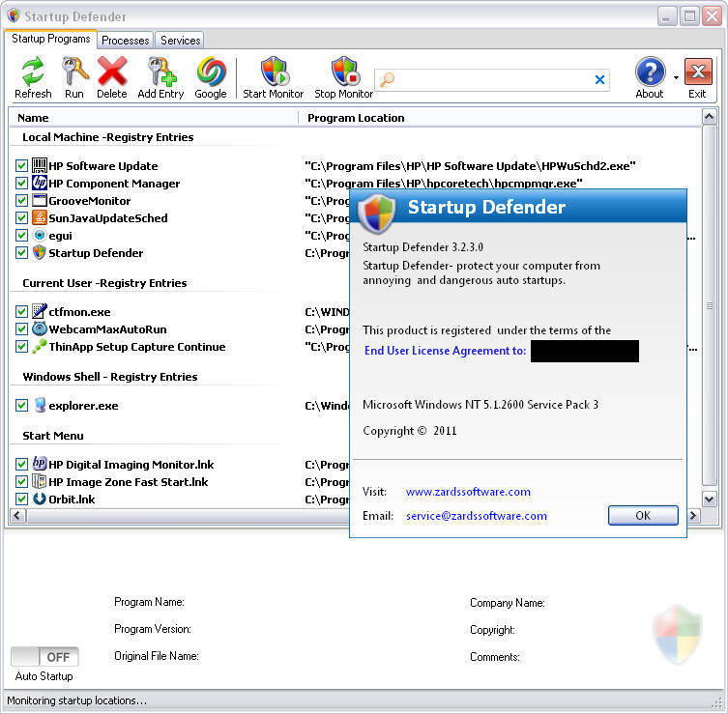Viewport: 728px width, 714px height.
Task: Click the red Exit icon
Action: click(x=698, y=71)
